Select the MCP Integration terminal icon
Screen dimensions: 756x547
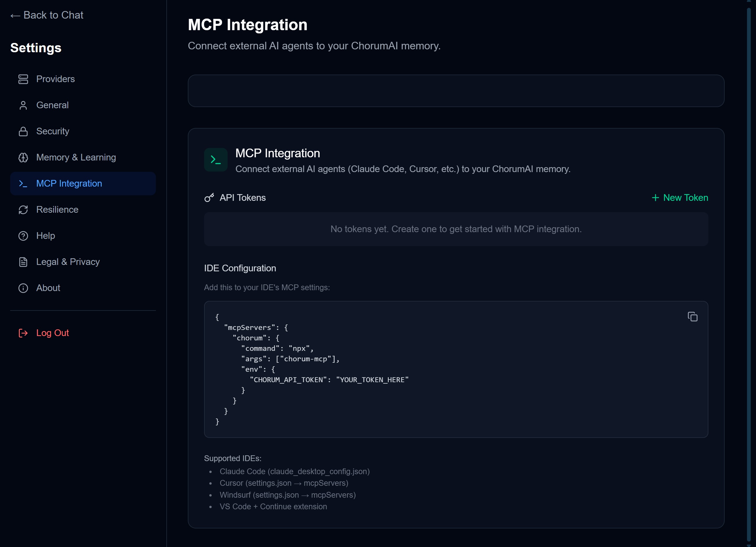point(23,183)
